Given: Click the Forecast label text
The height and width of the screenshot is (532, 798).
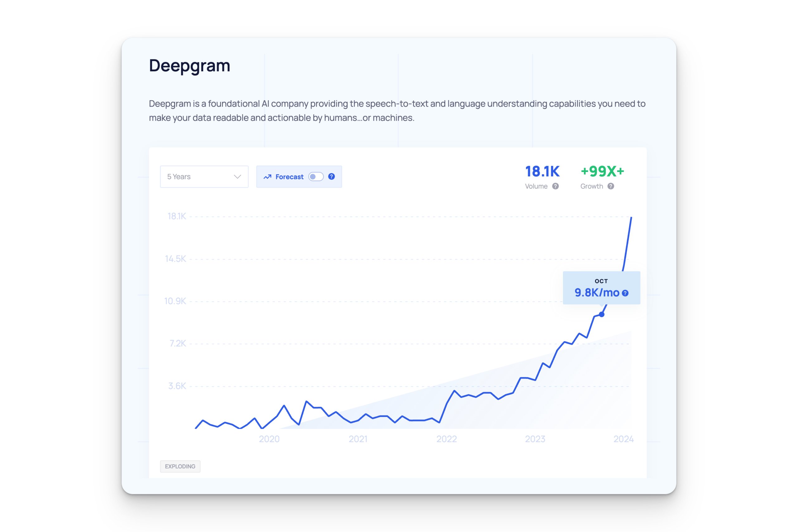Looking at the screenshot, I should pyautogui.click(x=289, y=177).
